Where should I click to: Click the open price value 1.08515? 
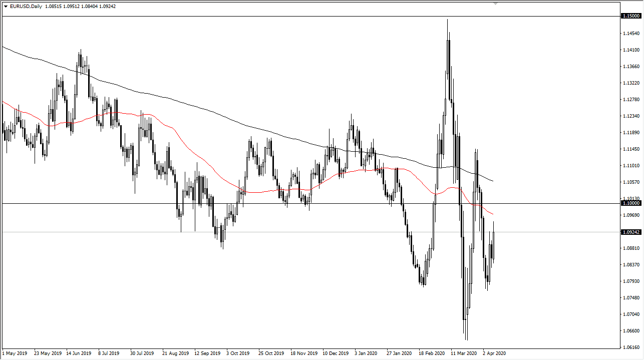54,7
